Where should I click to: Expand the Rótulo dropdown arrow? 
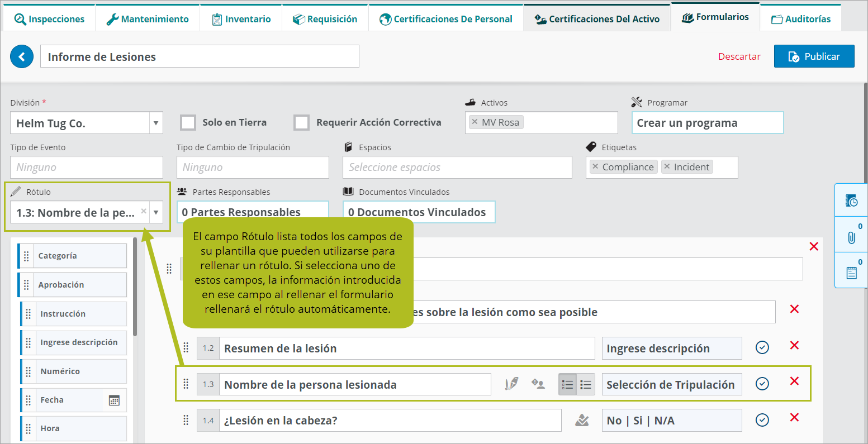point(156,212)
